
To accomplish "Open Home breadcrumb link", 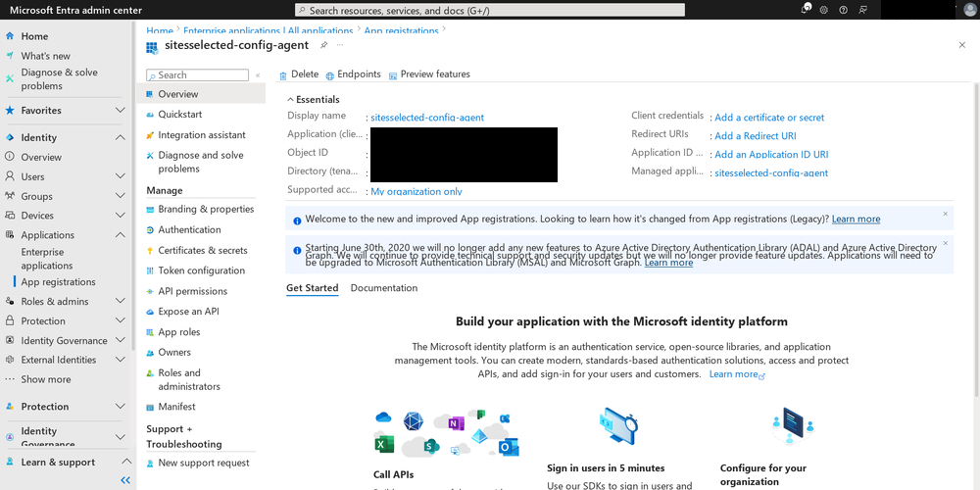I will tap(160, 30).
